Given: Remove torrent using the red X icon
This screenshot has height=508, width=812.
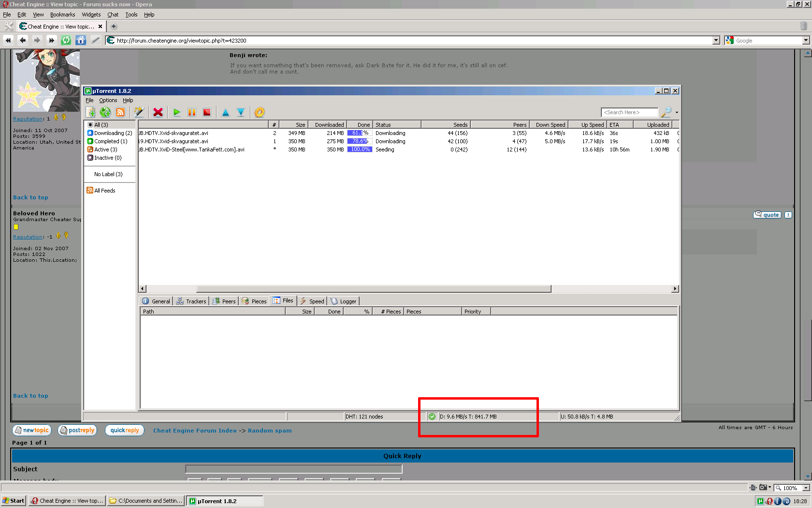Looking at the screenshot, I should [x=158, y=112].
